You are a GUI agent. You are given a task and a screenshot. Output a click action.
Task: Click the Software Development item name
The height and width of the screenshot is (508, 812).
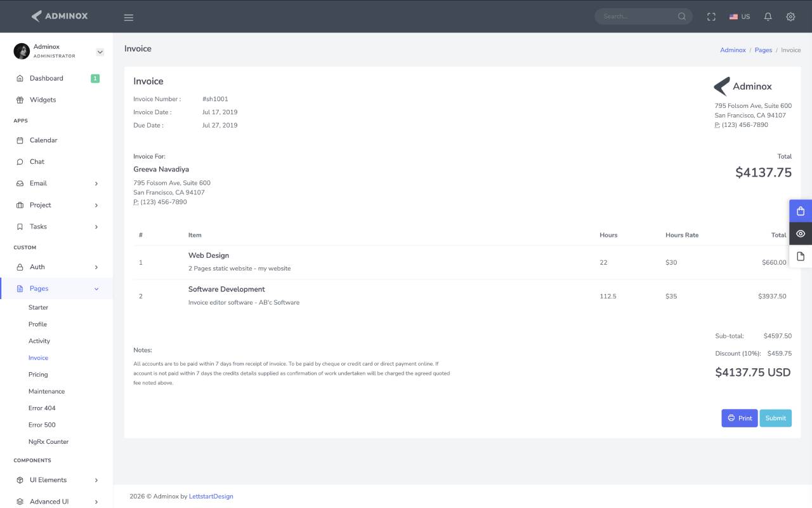pyautogui.click(x=226, y=290)
